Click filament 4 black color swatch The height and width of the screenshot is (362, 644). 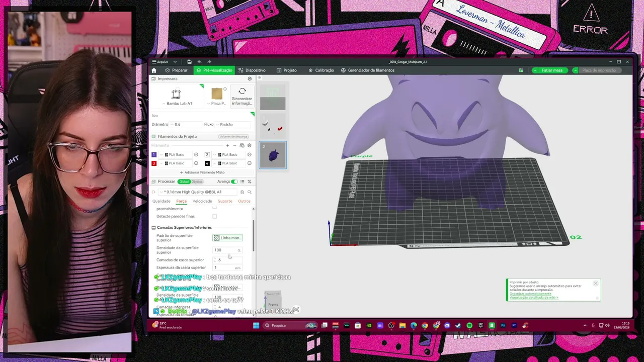pos(207,163)
